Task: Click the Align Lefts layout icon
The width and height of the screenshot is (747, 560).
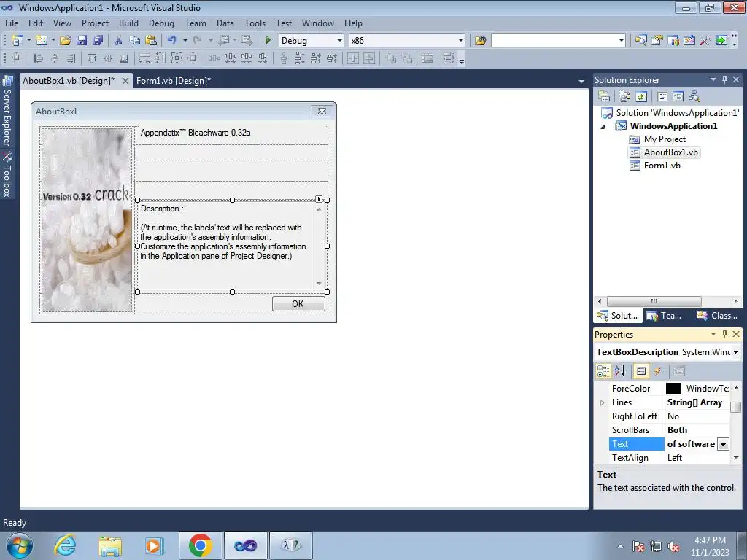Action: pos(39,58)
